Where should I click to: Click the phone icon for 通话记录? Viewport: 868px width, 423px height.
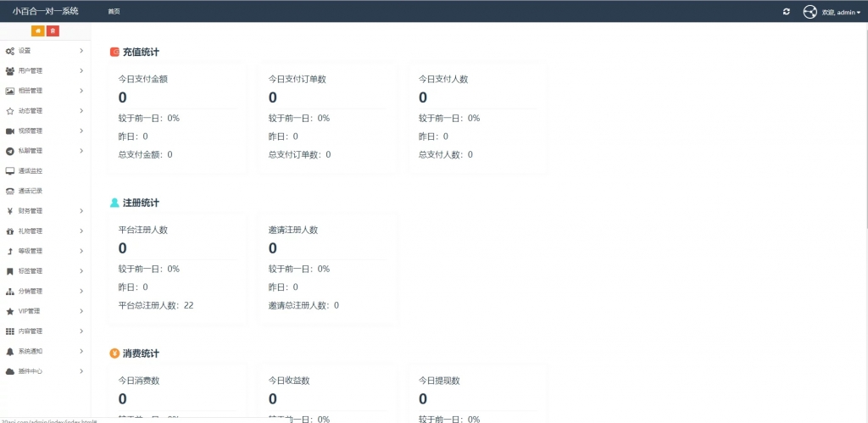tap(10, 191)
